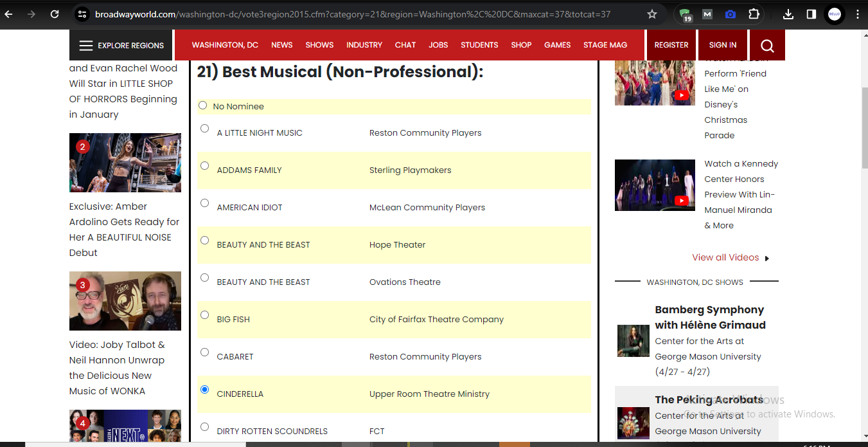The image size is (868, 447).
Task: Open the Washington, DC region menu
Action: tap(225, 45)
